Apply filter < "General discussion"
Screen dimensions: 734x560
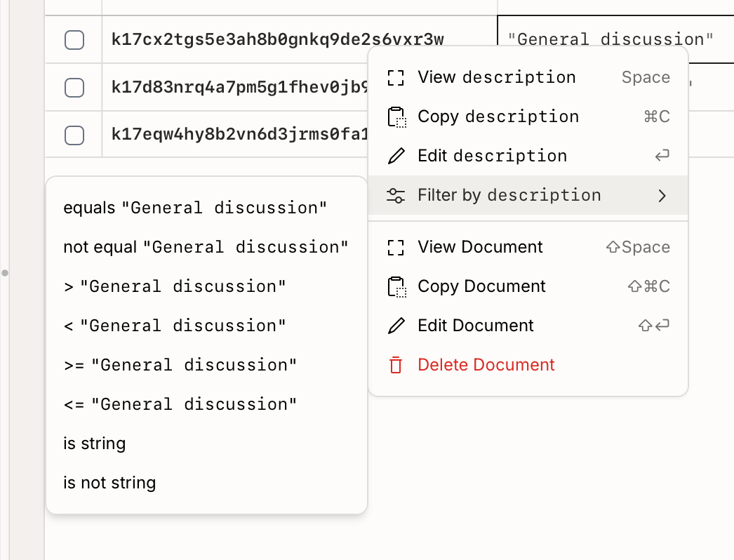tap(206, 326)
